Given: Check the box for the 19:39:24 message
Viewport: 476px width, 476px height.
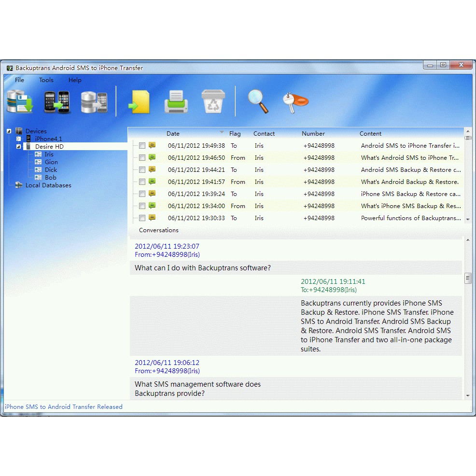Looking at the screenshot, I should (x=142, y=194).
